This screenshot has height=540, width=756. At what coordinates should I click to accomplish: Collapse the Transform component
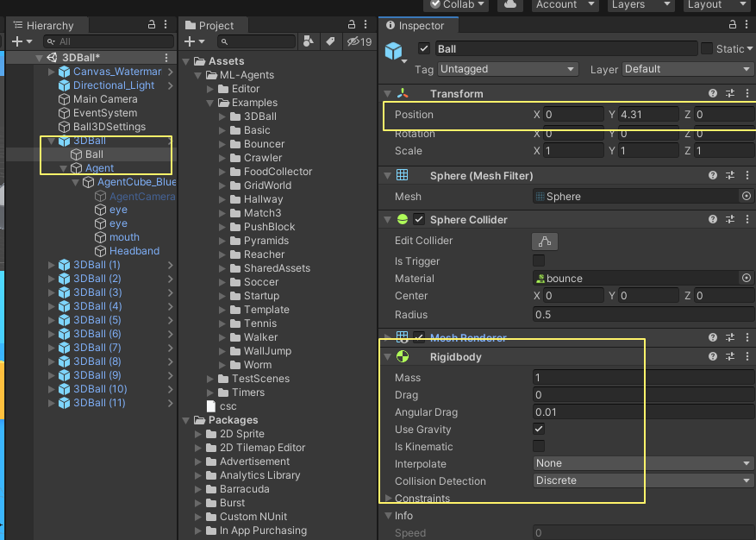pyautogui.click(x=387, y=94)
